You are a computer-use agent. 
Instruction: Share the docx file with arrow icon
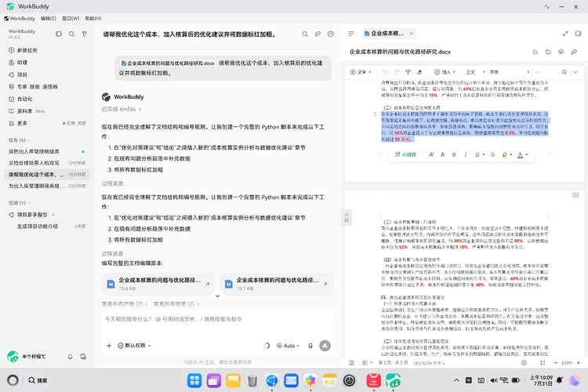574,52
